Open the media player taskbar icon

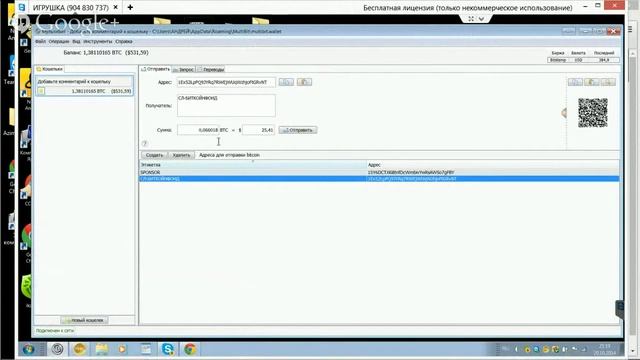click(122, 349)
